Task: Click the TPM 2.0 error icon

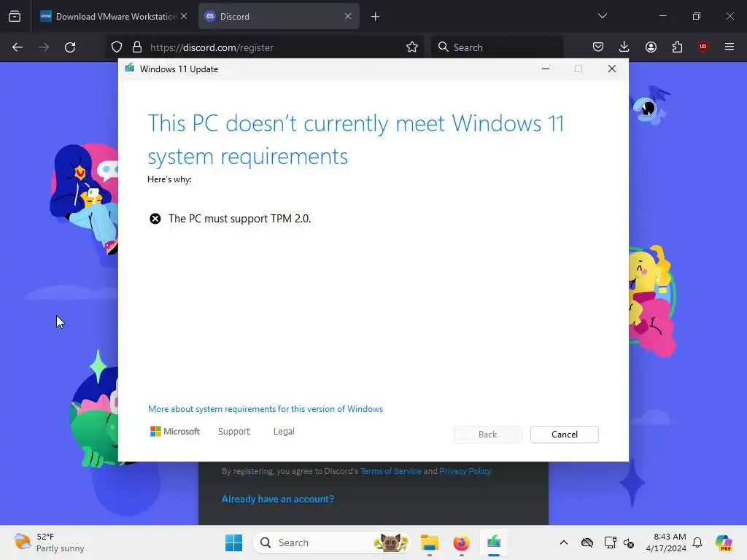Action: pyautogui.click(x=155, y=219)
